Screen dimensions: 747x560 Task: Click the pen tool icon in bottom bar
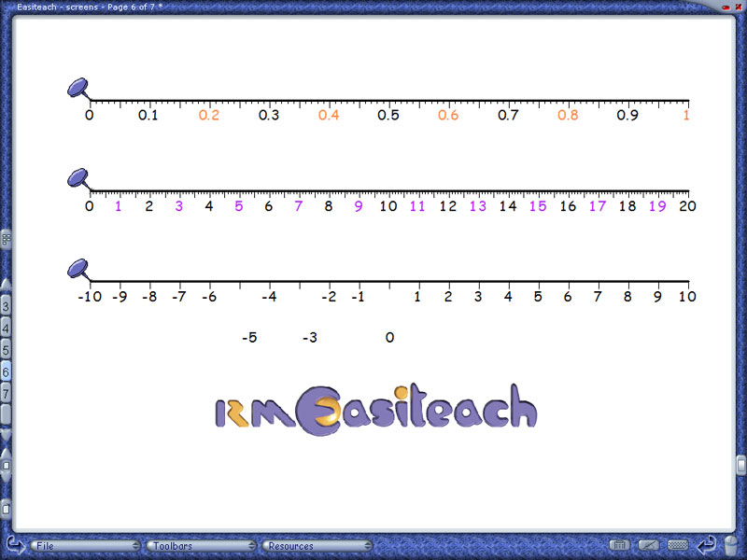[x=648, y=545]
